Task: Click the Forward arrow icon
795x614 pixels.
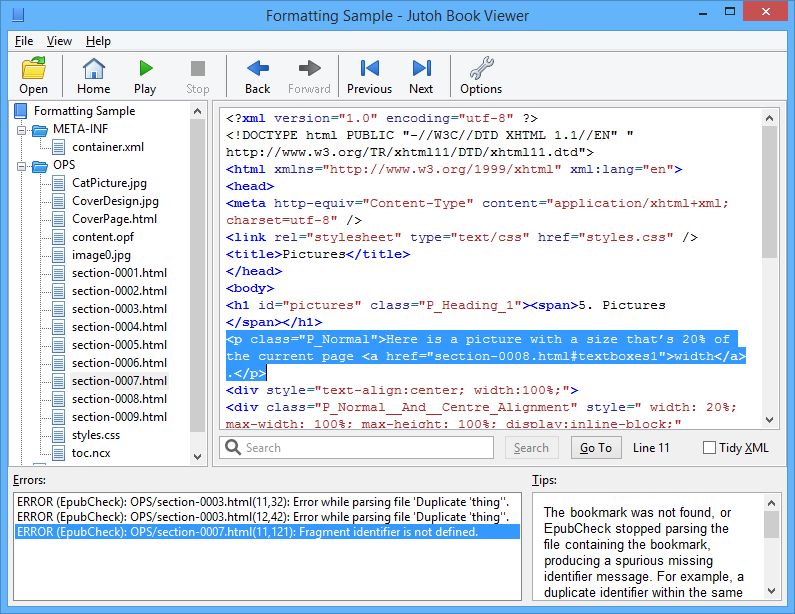Action: (x=309, y=68)
